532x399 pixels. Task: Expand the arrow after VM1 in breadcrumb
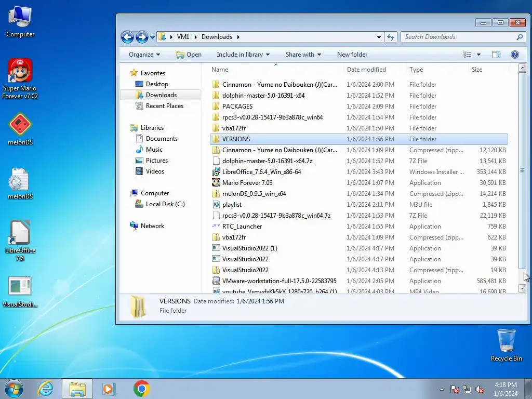(x=196, y=37)
